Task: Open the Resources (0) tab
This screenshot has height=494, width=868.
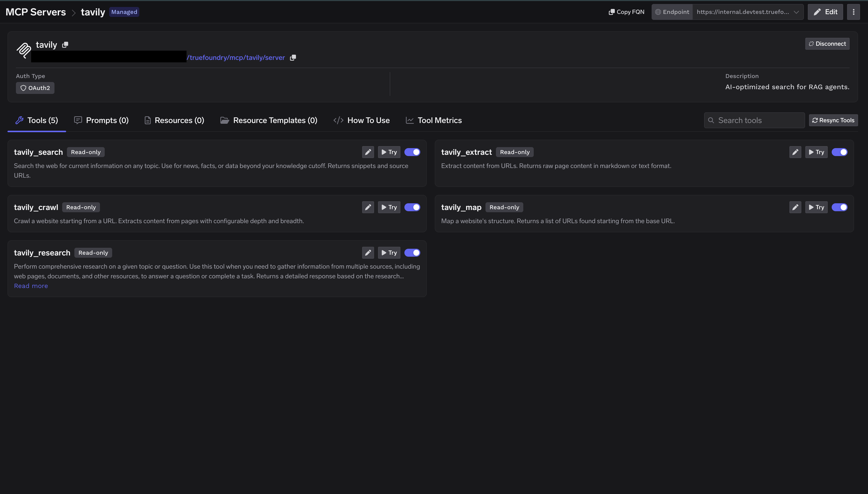Action: pos(174,121)
